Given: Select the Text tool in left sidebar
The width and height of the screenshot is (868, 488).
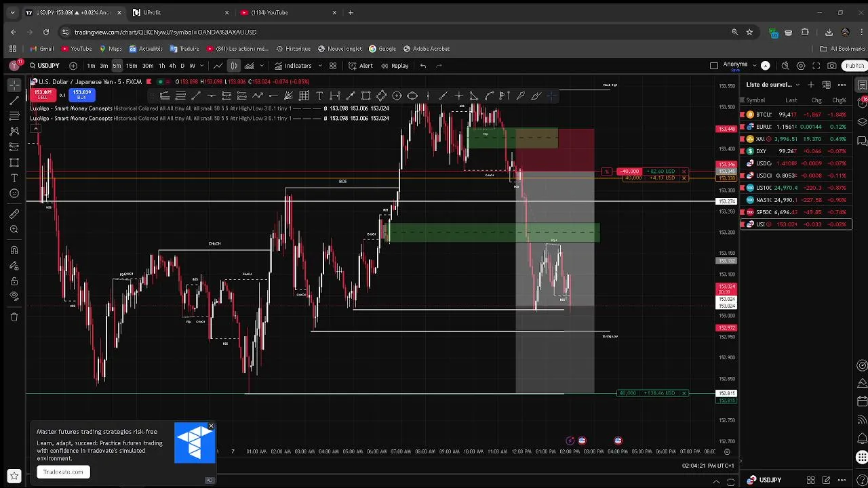Looking at the screenshot, I should (14, 178).
